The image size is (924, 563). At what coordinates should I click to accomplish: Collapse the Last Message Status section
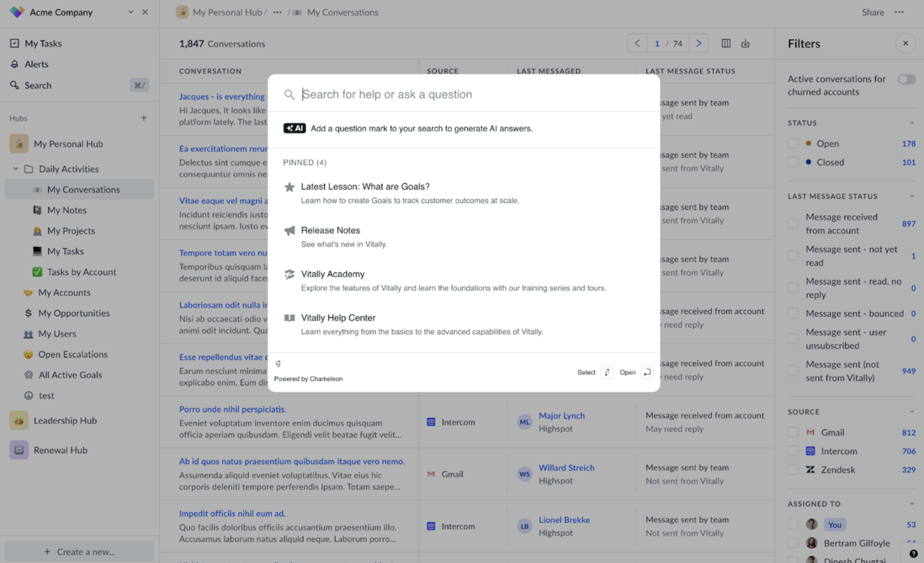pyautogui.click(x=912, y=196)
